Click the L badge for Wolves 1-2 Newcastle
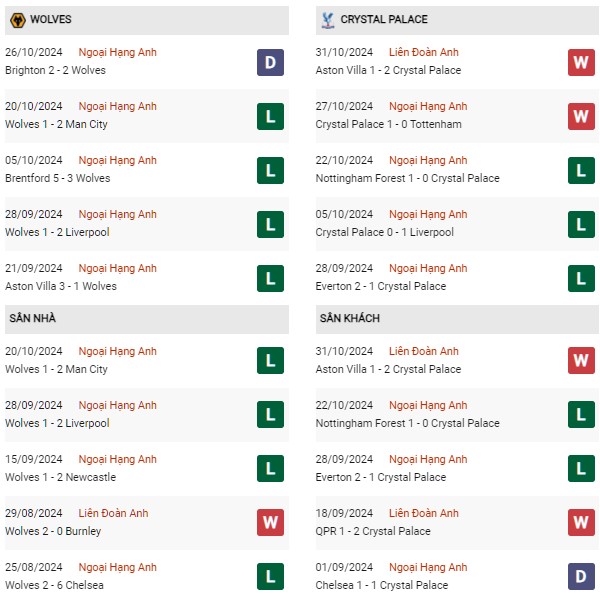This screenshot has width=600, height=597. (270, 468)
